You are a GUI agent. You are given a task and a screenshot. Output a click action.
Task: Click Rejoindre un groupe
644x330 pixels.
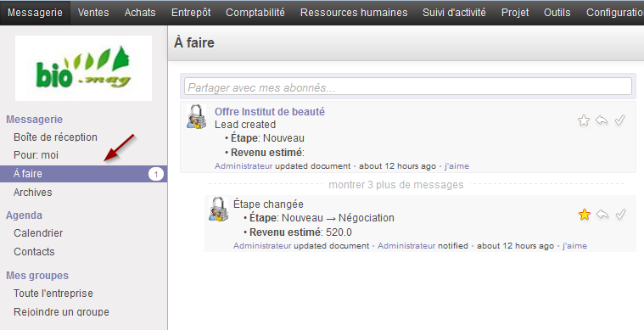click(62, 312)
